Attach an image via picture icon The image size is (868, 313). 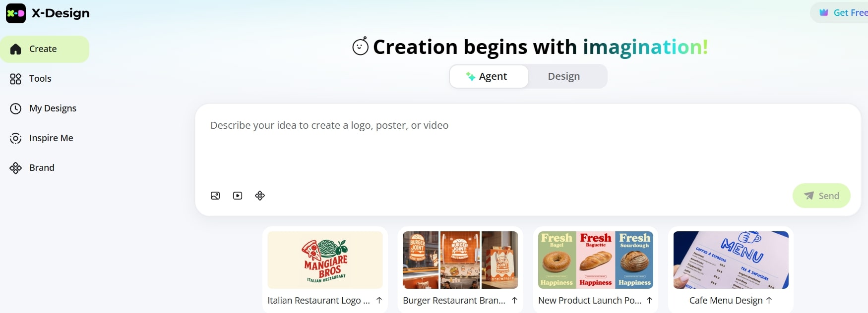(215, 196)
